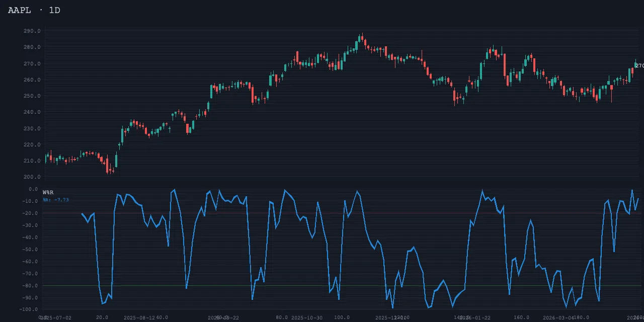Select the 2025-07-02 date on the time axis
Image resolution: width=644 pixels, height=322 pixels.
tap(56, 318)
